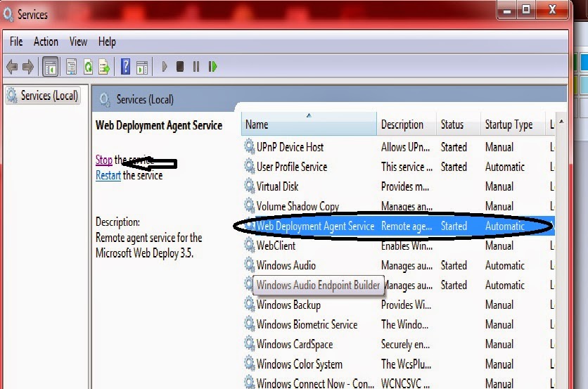588x389 pixels.
Task: Click the 'WCNCSVC ...' description cell
Action: coord(405,383)
